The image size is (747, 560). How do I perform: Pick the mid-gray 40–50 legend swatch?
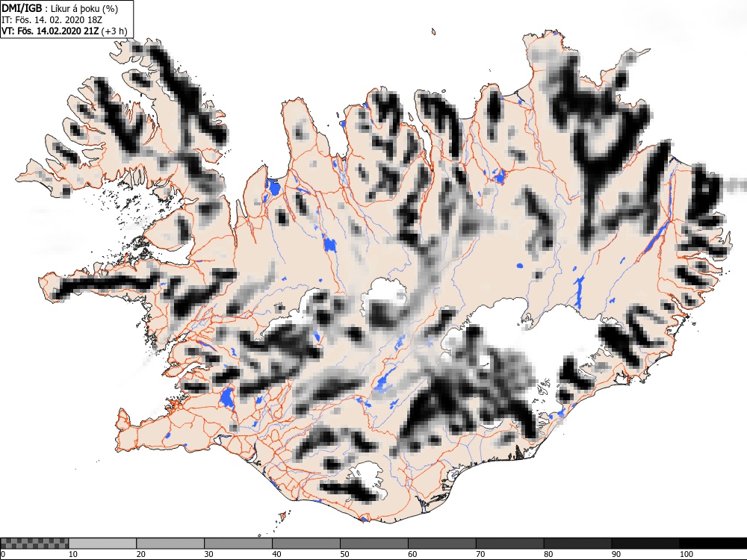click(306, 544)
